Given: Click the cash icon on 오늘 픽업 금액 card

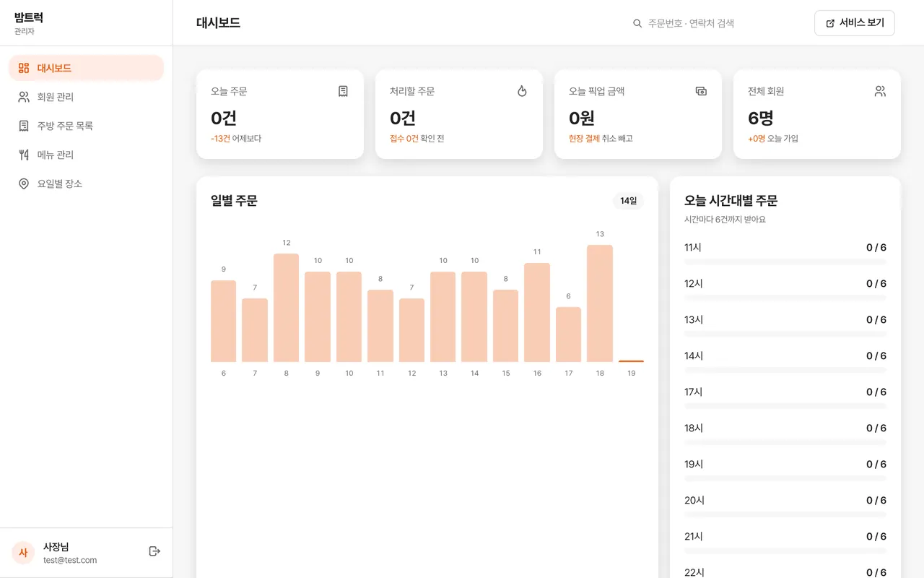Looking at the screenshot, I should point(701,91).
